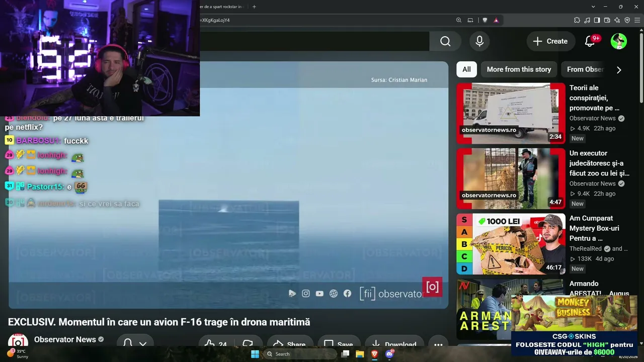Start voice search with the microphone icon
The height and width of the screenshot is (362, 644).
click(x=479, y=41)
